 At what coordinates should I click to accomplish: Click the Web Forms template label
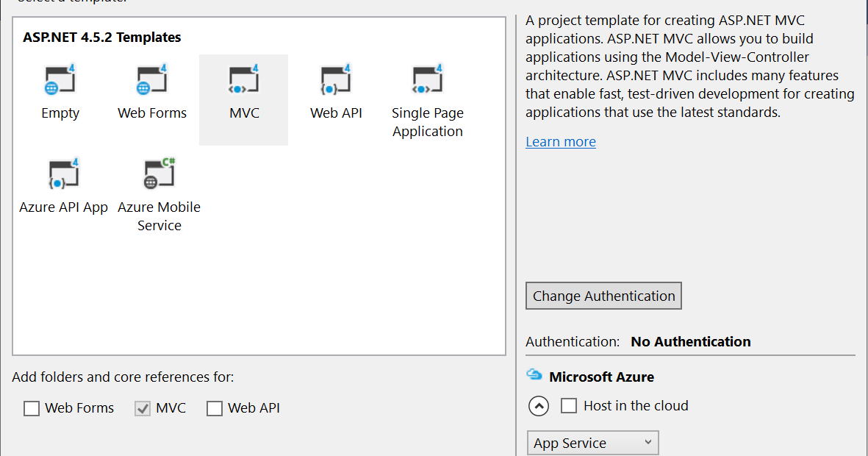(152, 113)
